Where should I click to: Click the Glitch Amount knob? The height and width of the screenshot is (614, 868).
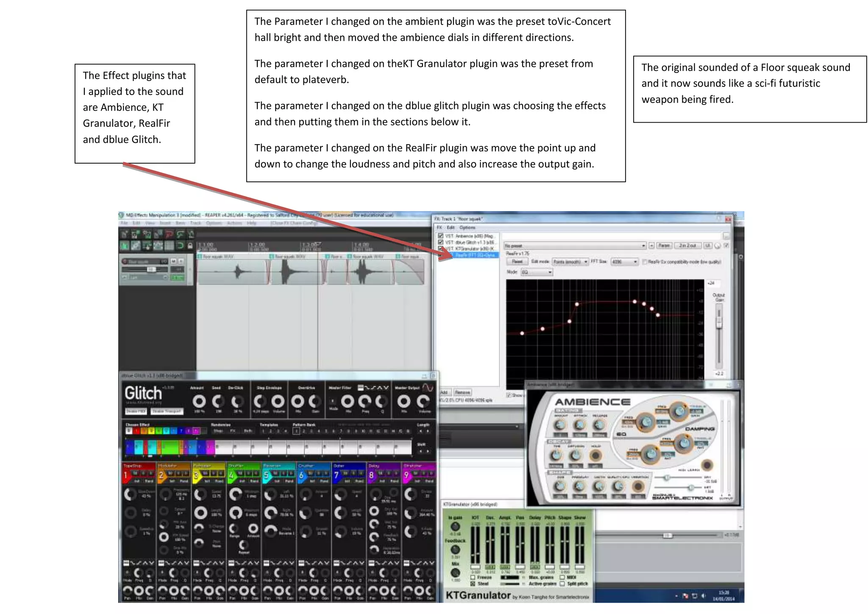pyautogui.click(x=199, y=401)
